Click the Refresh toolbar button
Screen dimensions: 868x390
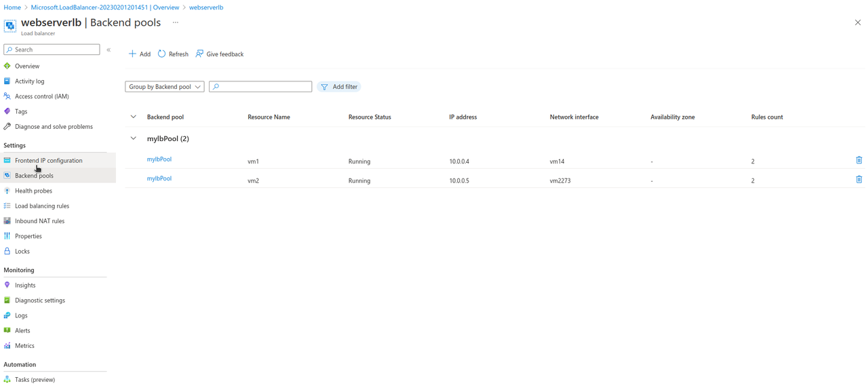click(174, 54)
